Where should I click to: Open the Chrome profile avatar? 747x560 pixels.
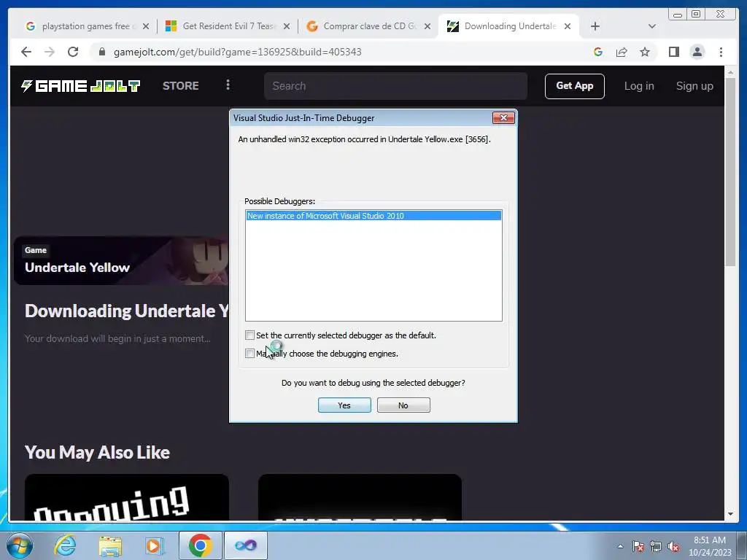(697, 52)
